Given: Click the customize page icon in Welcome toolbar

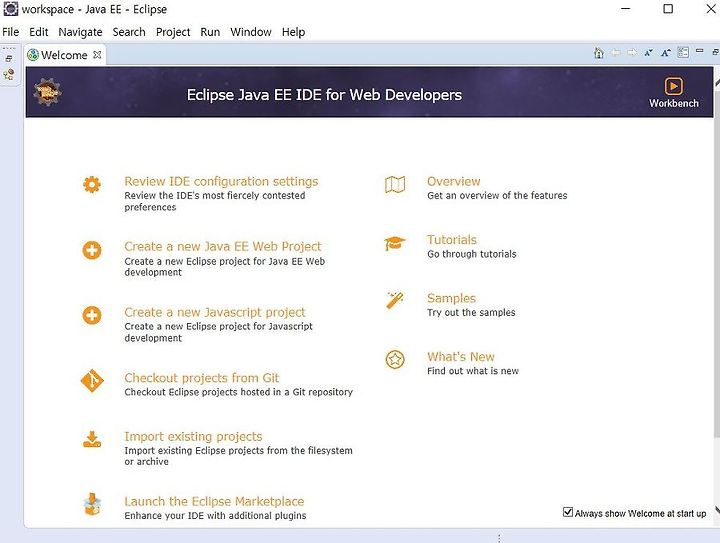Looking at the screenshot, I should [x=683, y=52].
